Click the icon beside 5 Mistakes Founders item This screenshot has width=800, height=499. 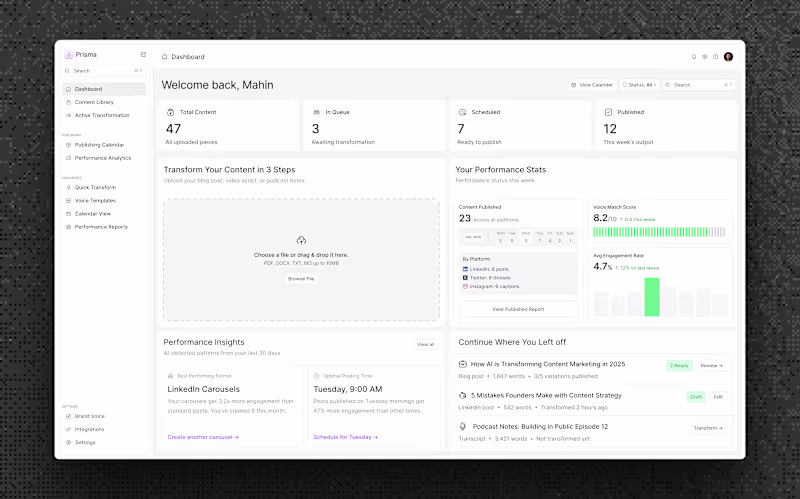point(463,395)
